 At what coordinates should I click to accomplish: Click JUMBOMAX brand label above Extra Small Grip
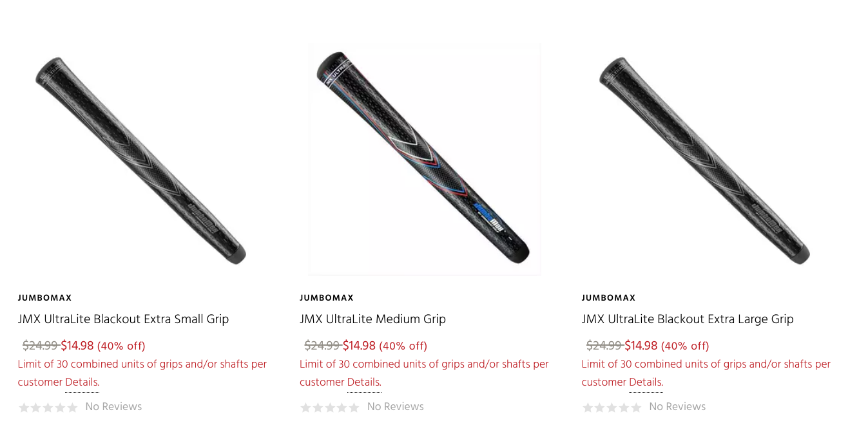click(44, 298)
